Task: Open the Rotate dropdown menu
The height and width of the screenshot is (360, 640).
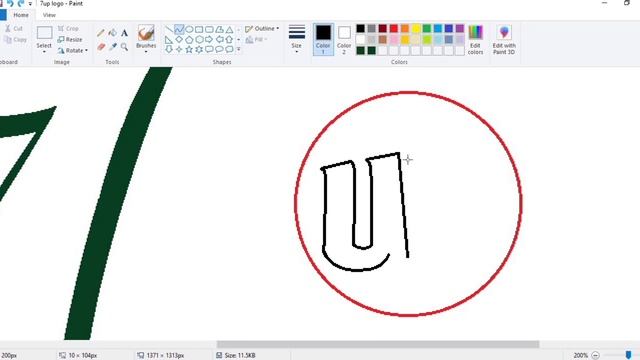Action: coord(73,51)
